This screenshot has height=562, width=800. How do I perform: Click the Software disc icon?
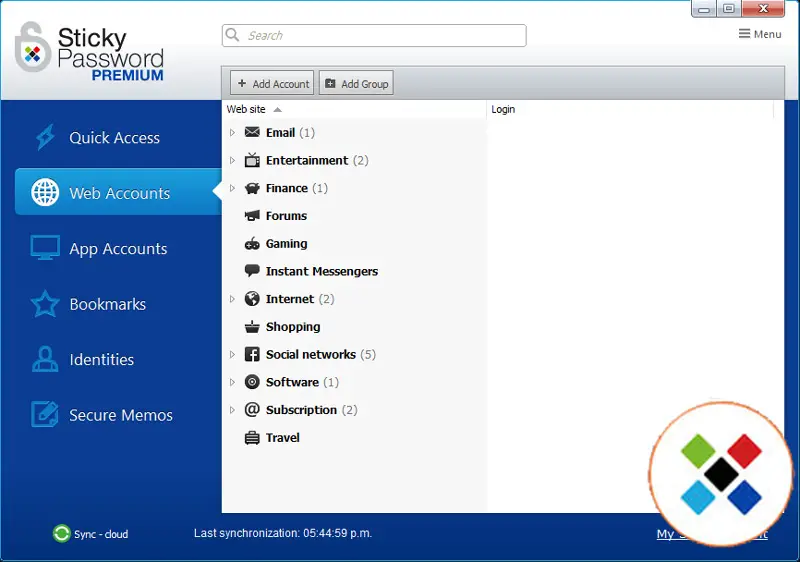coord(252,382)
